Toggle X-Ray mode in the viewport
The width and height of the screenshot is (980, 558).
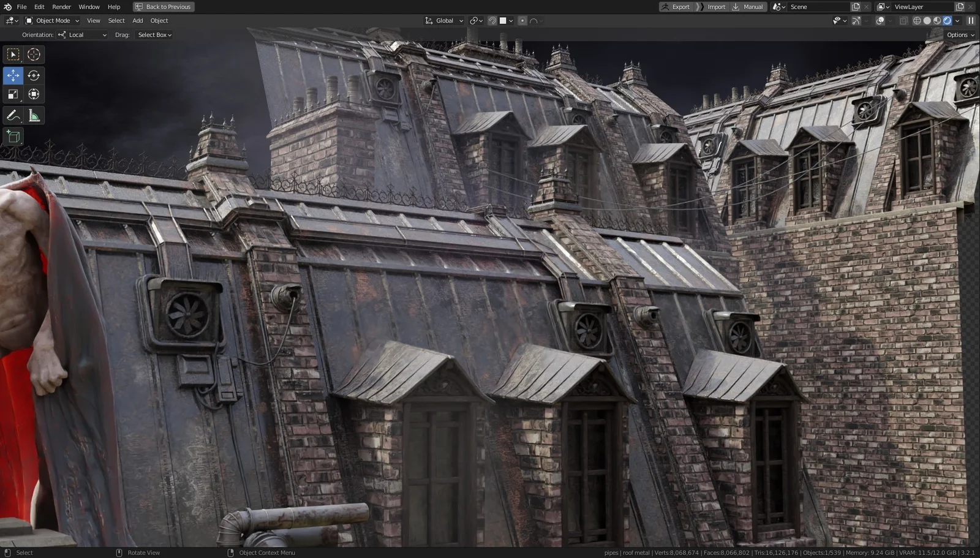[902, 20]
